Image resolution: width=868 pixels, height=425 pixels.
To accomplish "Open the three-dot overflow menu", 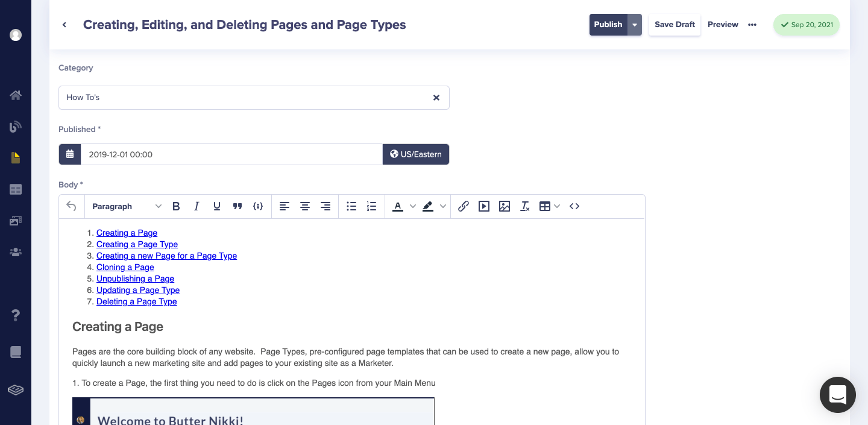I will (752, 25).
